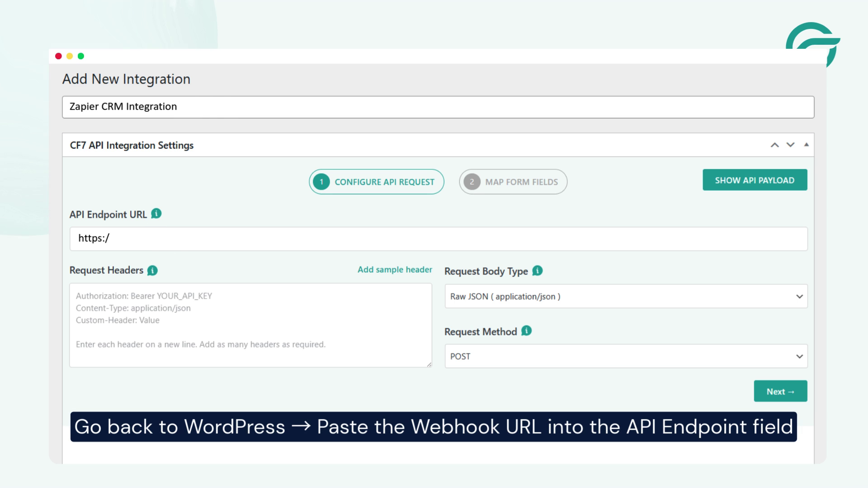The width and height of the screenshot is (868, 488).
Task: Select the Configure API Request tab
Action: click(377, 182)
